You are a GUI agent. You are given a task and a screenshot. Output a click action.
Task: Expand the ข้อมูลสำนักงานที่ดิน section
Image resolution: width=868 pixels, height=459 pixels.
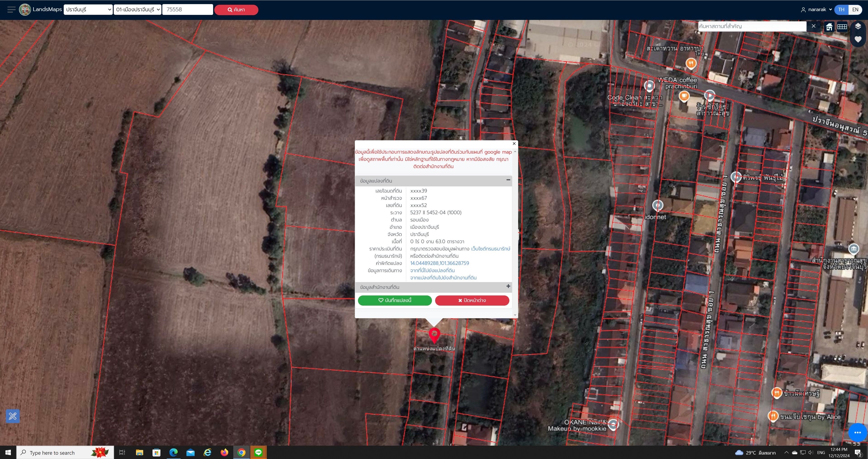(433, 287)
